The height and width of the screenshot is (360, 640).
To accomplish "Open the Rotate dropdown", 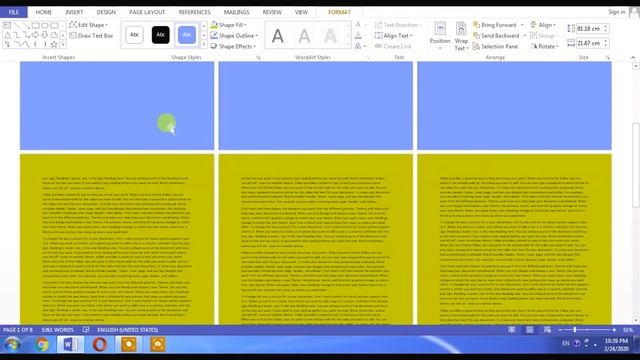I will 544,46.
